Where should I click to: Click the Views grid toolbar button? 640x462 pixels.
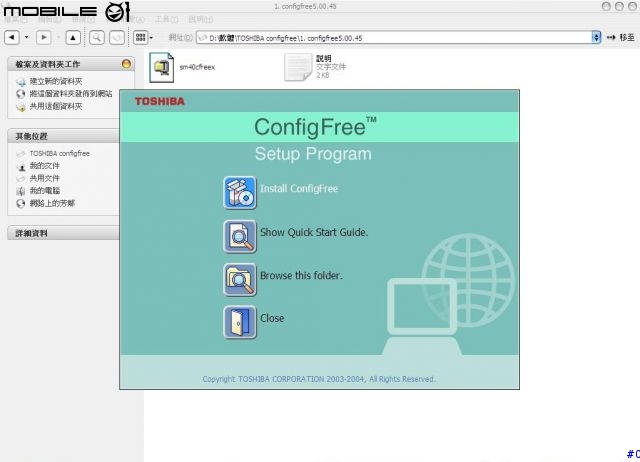pos(140,38)
